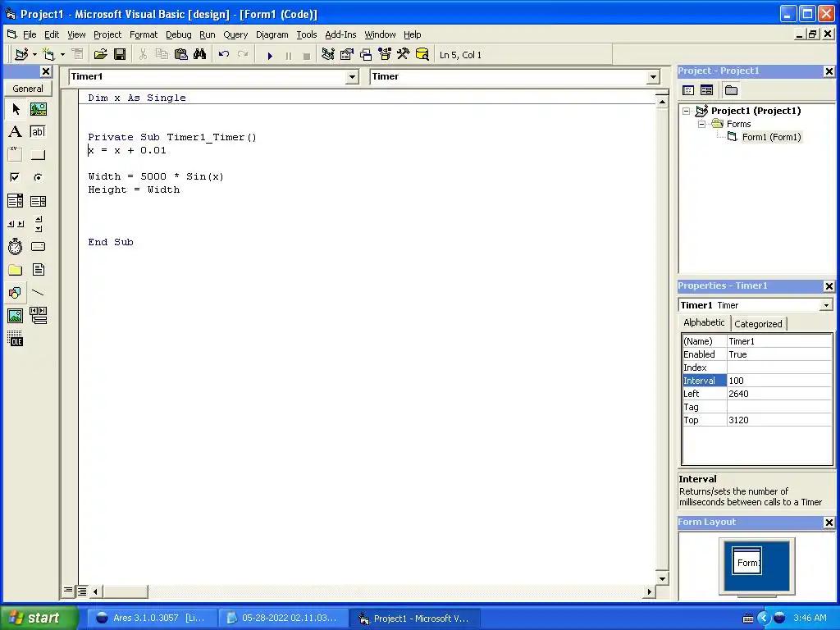Click Open Project toolbar icon
The image size is (840, 630).
(101, 55)
